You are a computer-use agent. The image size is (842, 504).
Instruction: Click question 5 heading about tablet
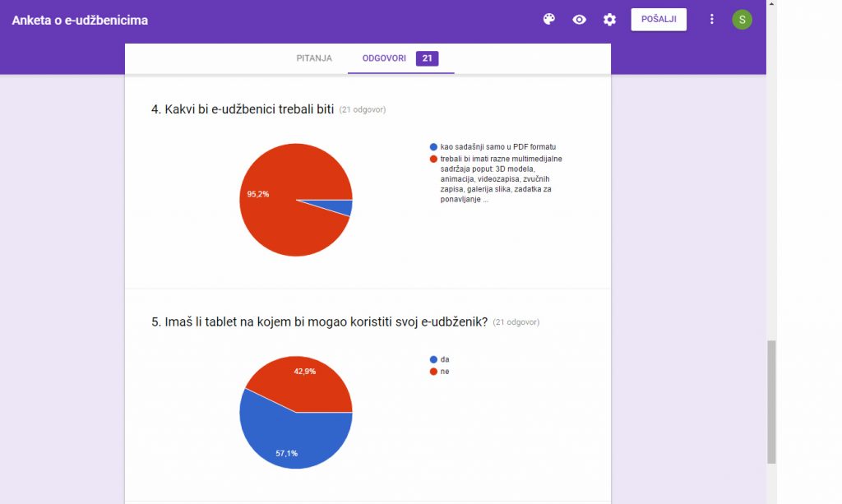[x=319, y=322]
